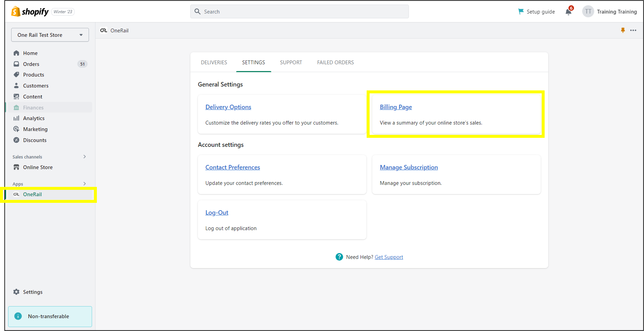Open the three-dots more options menu
Viewport: 644px width, 331px height.
point(633,30)
